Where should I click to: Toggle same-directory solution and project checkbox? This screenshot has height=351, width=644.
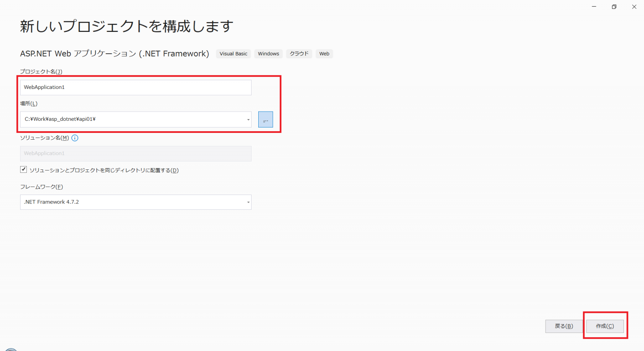23,170
